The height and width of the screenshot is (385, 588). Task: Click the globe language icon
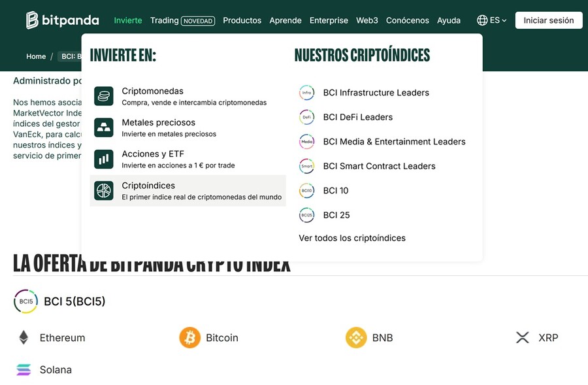pyautogui.click(x=482, y=20)
